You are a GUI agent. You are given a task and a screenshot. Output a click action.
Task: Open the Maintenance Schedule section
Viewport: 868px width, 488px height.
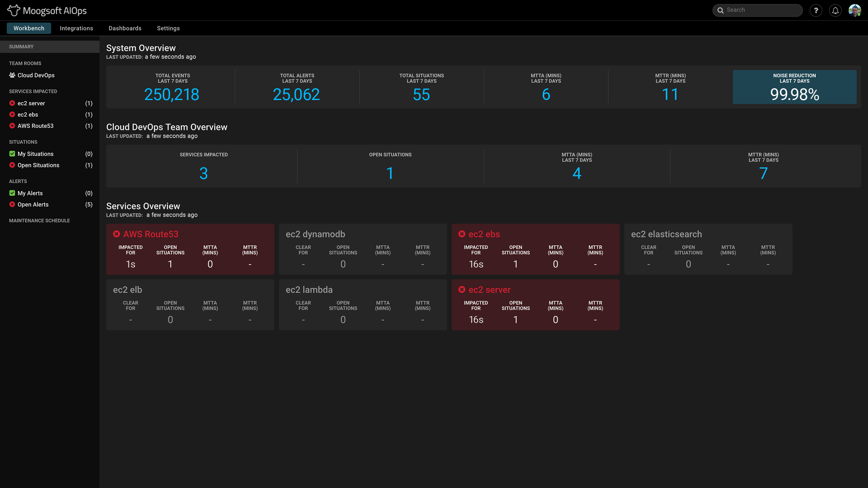tap(39, 221)
